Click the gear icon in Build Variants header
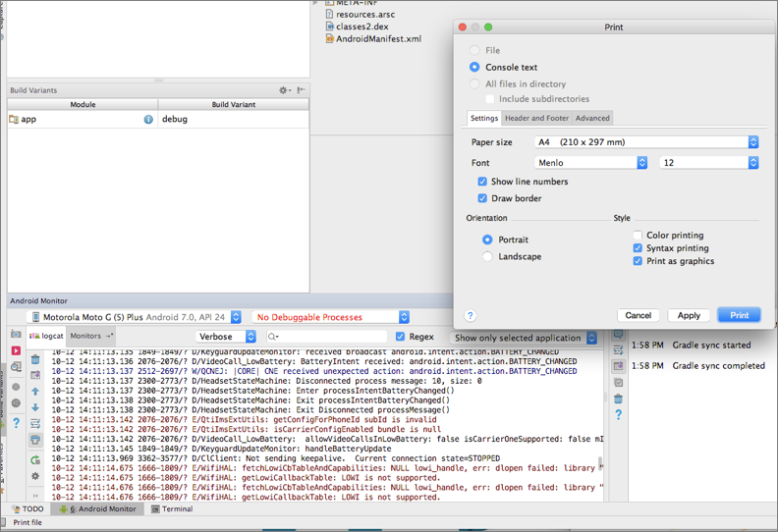Viewport: 778px width, 532px height. coord(284,90)
